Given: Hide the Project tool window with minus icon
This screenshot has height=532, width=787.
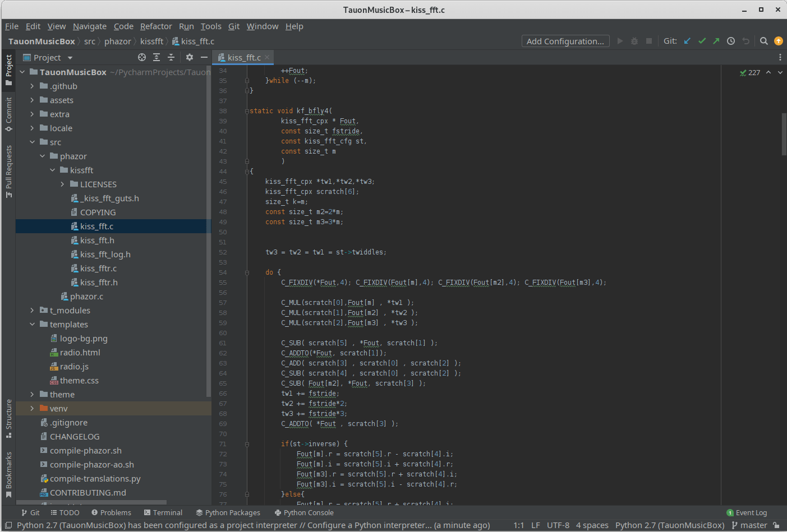Looking at the screenshot, I should (x=205, y=57).
